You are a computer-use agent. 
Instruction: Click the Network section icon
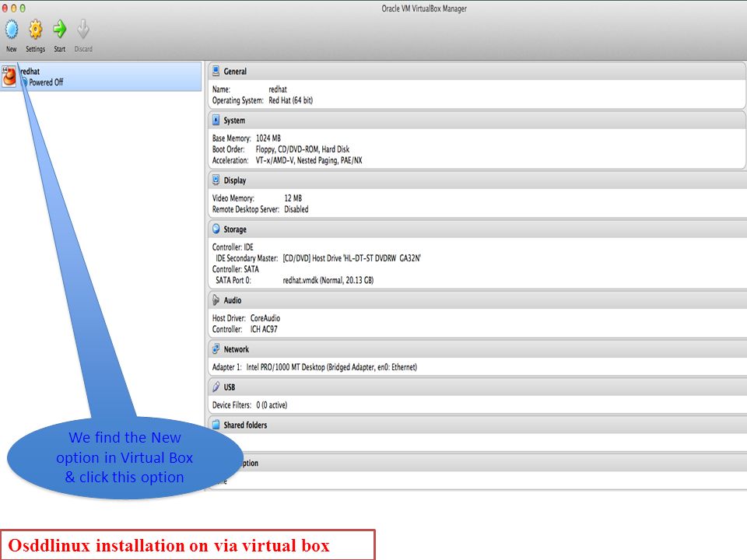tap(216, 349)
